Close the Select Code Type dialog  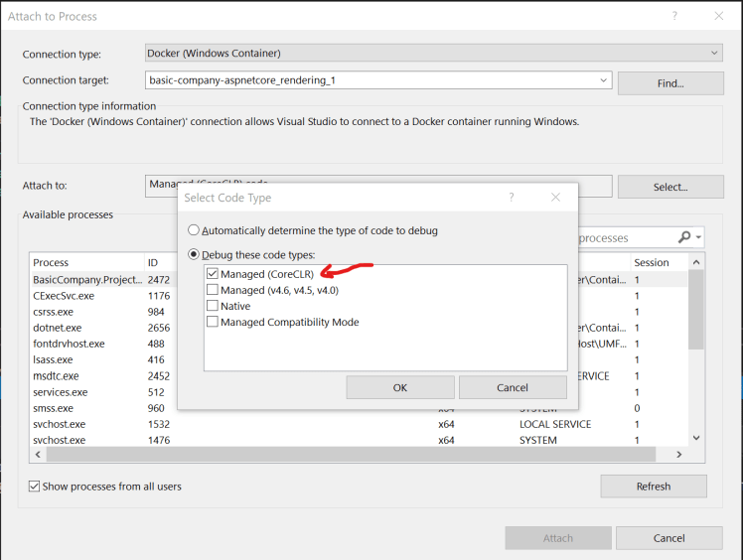click(555, 198)
